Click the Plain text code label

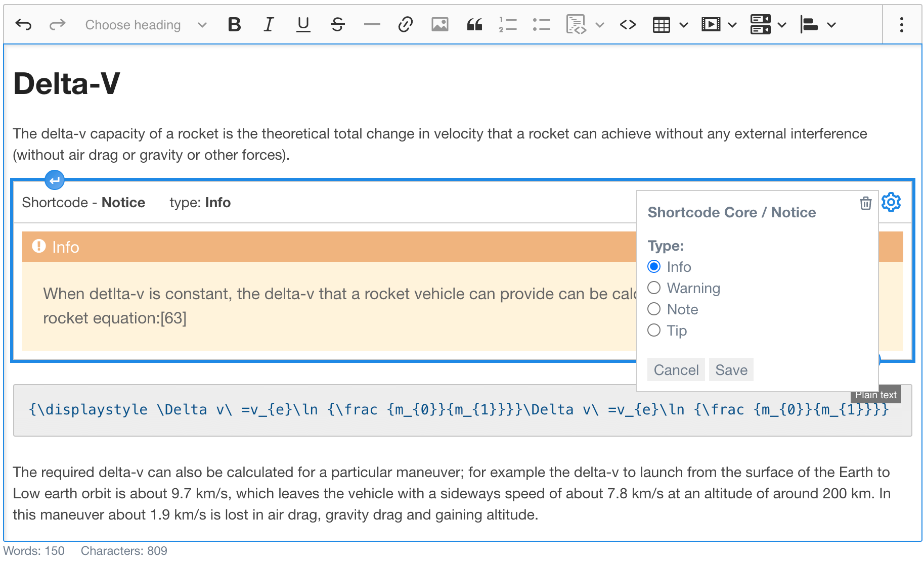coord(876,395)
